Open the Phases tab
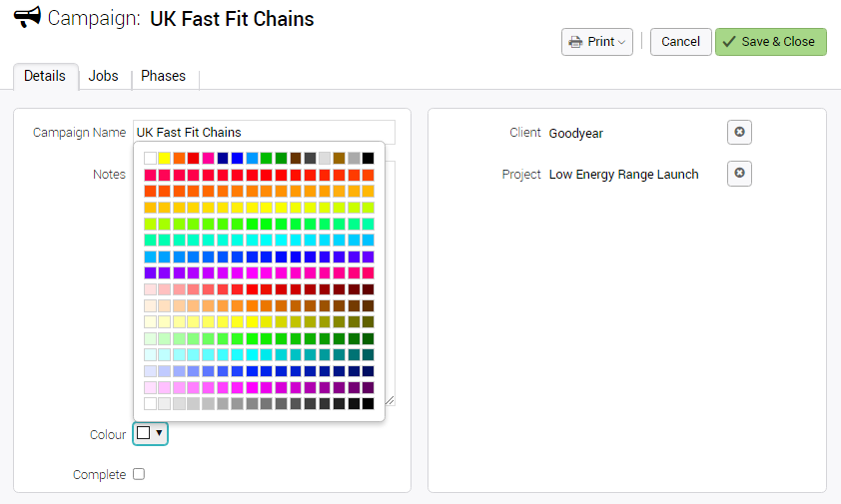 point(163,76)
